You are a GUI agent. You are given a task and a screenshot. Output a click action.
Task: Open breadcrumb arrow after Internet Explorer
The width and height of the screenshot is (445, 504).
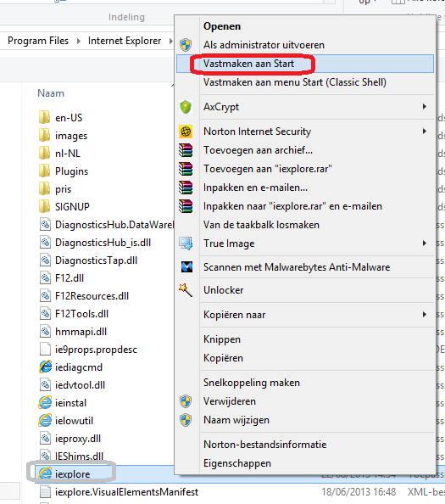tap(171, 41)
